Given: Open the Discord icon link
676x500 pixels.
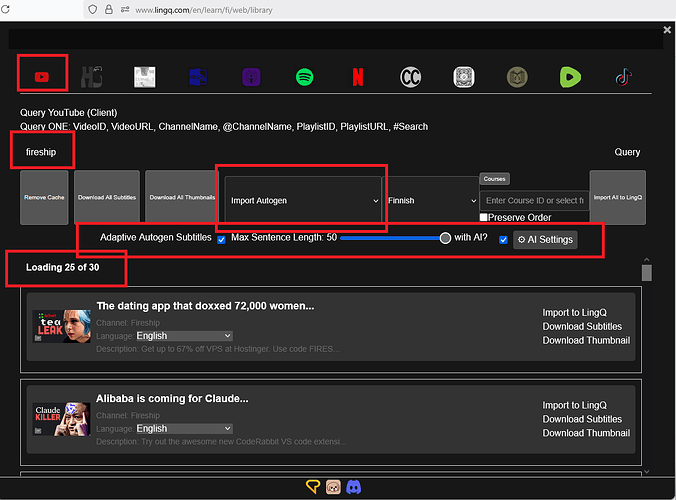Looking at the screenshot, I should 354,487.
